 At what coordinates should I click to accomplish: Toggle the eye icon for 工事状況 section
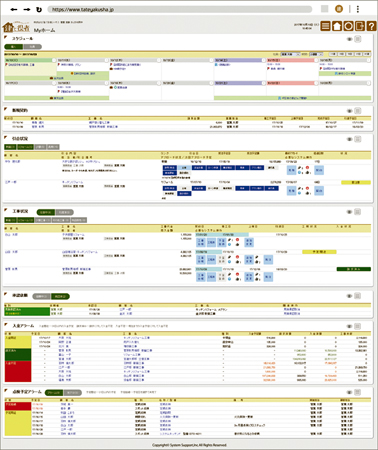click(349, 212)
